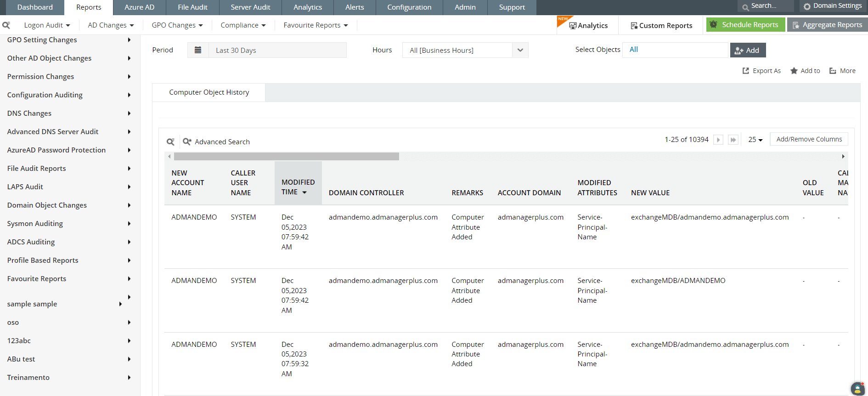
Task: Click exchangeMDB/ADMANDEMO new value cell
Action: 678,281
